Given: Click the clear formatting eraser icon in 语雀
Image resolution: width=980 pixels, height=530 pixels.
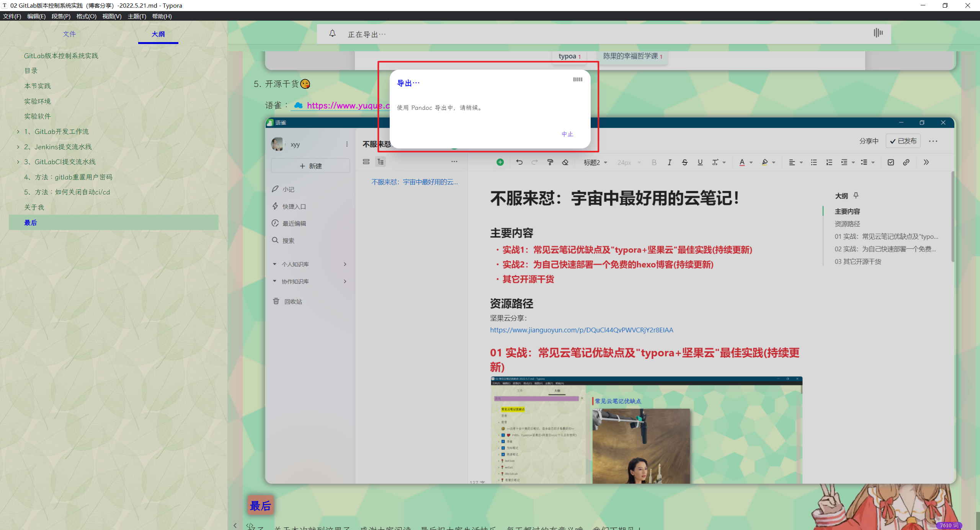Looking at the screenshot, I should [x=565, y=162].
